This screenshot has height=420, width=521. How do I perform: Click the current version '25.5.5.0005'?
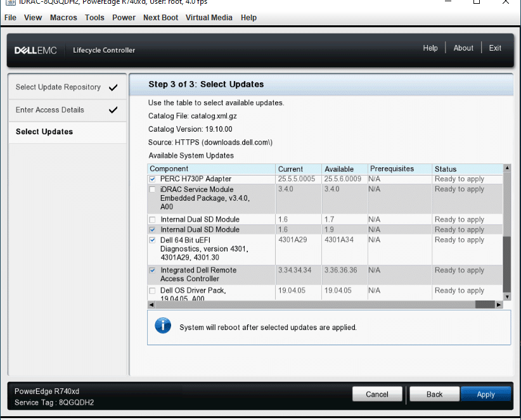297,179
